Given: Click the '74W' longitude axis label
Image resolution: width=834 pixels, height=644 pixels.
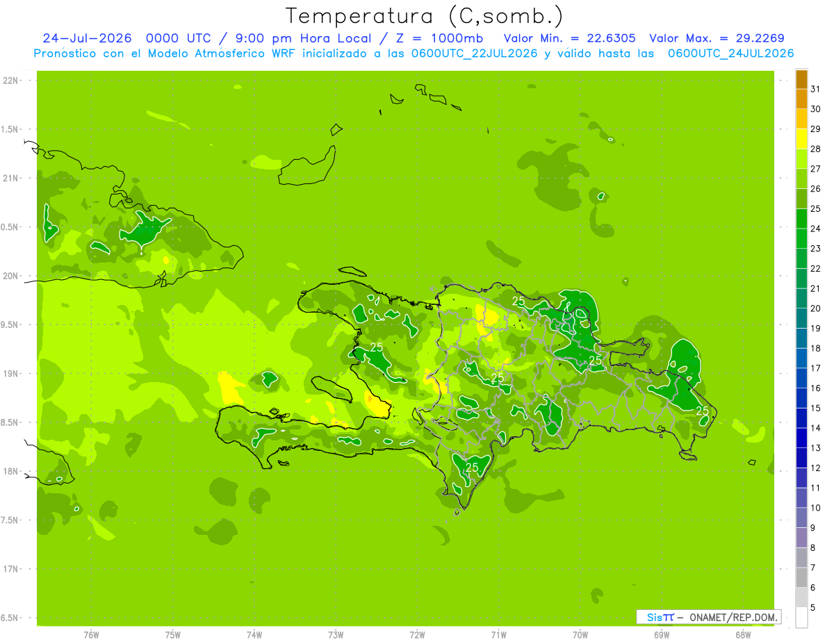Looking at the screenshot, I should tap(254, 635).
